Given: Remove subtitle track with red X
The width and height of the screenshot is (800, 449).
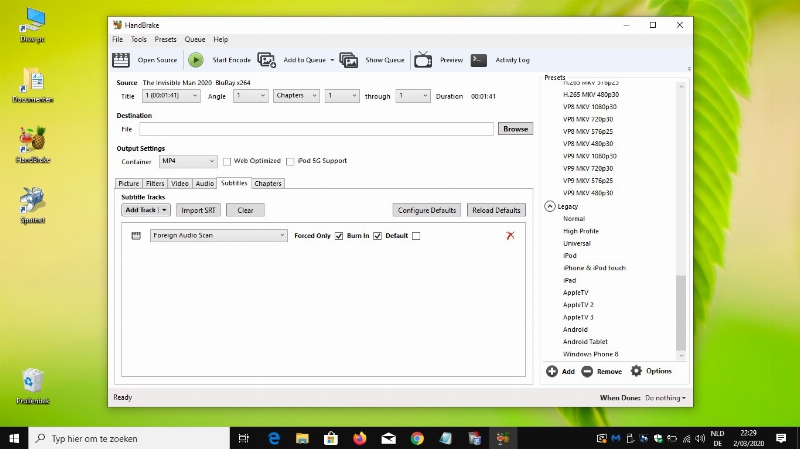Looking at the screenshot, I should pyautogui.click(x=510, y=235).
